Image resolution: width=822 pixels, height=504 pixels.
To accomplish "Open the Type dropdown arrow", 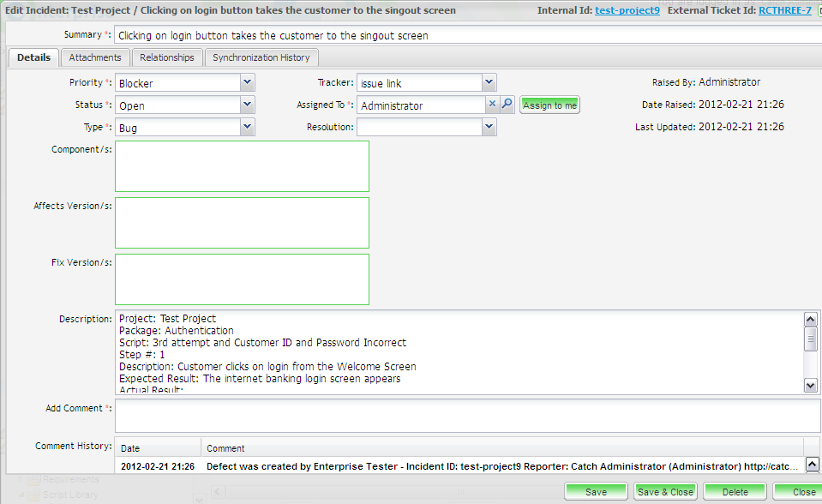I will coord(247,127).
